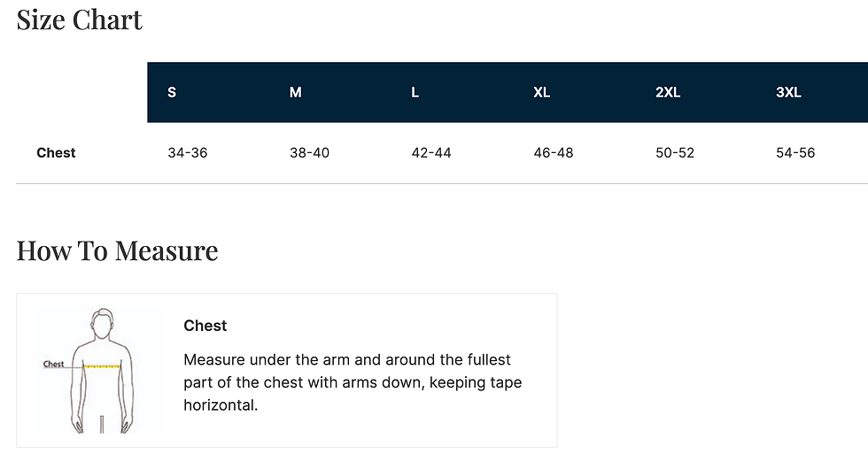
Task: Click the bold Chest title in measuring card
Action: pos(205,326)
